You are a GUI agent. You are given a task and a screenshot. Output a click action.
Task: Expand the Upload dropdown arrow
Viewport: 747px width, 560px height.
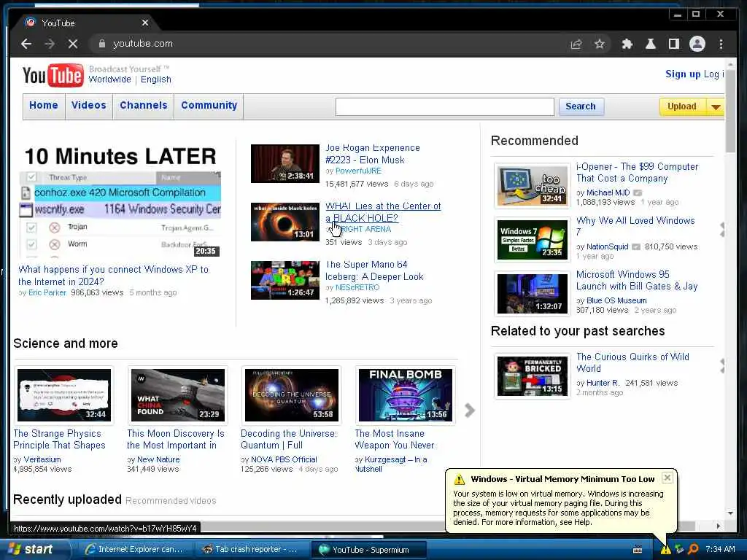716,106
